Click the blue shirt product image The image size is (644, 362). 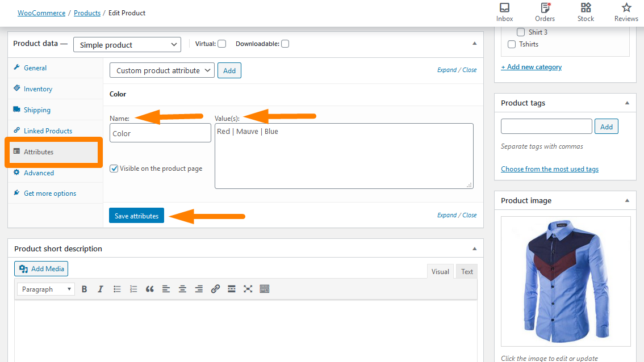point(566,281)
